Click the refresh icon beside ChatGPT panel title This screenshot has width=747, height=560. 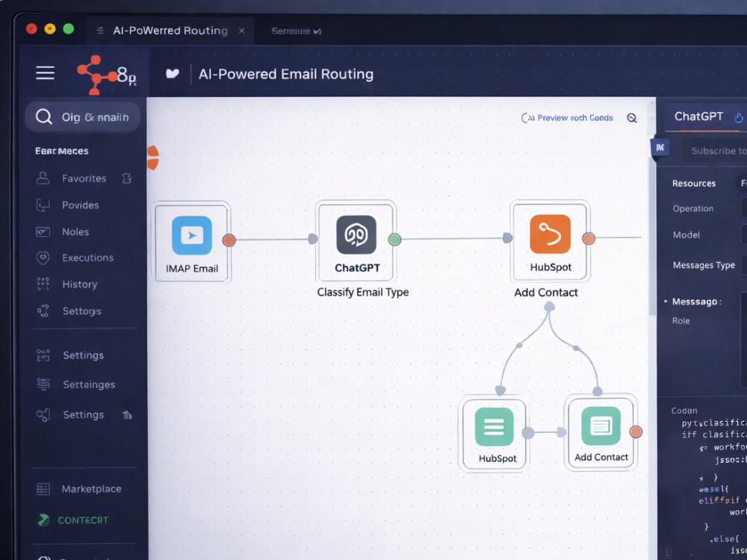click(x=739, y=118)
